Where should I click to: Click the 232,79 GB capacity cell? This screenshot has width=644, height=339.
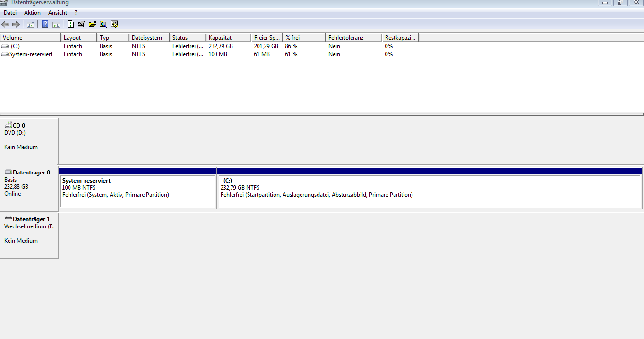pos(221,46)
